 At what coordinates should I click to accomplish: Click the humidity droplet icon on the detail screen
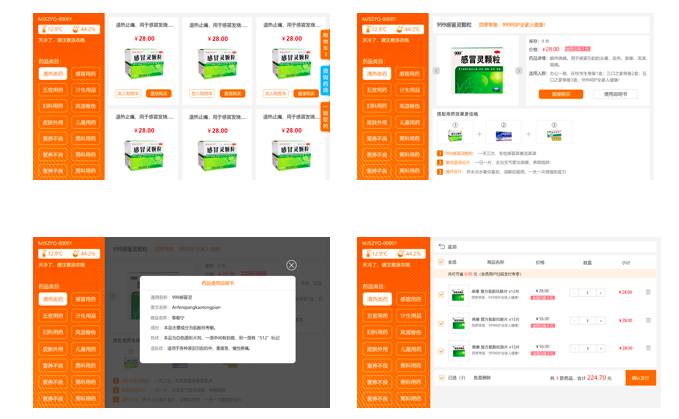400,29
